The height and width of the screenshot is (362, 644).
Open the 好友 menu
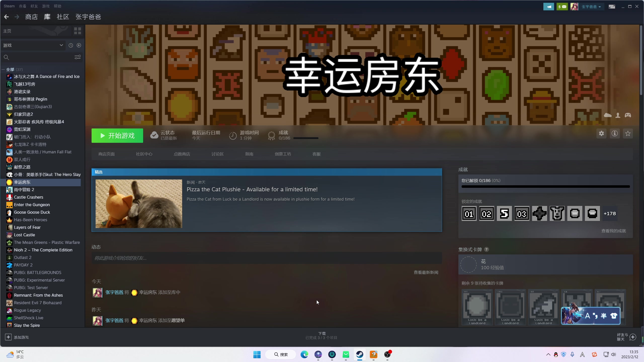pyautogui.click(x=34, y=6)
